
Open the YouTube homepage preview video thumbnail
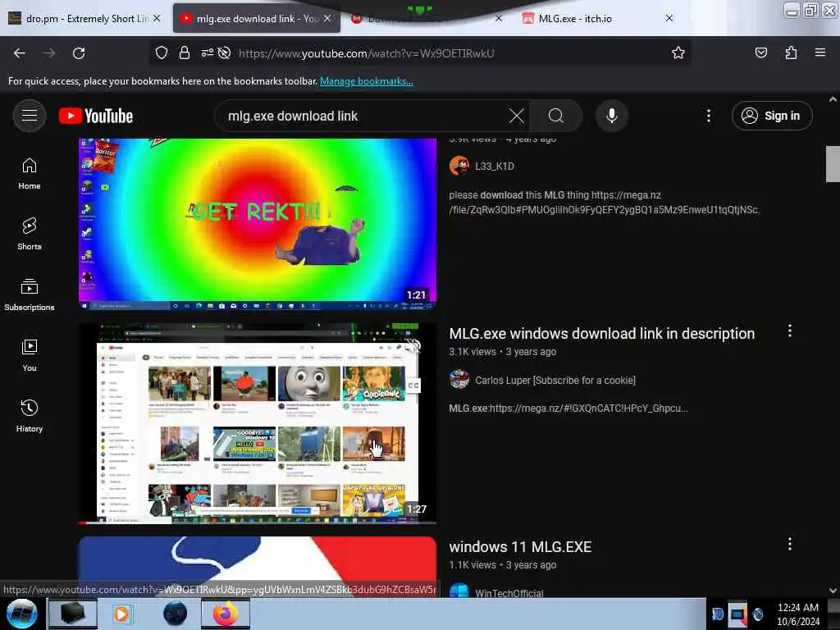(257, 422)
